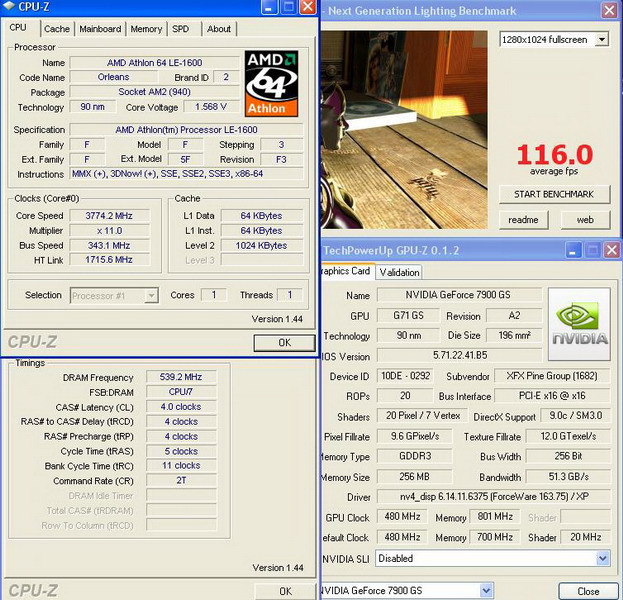Open the CPU tab in CPU-Z
The image size is (623, 600).
pyautogui.click(x=18, y=28)
